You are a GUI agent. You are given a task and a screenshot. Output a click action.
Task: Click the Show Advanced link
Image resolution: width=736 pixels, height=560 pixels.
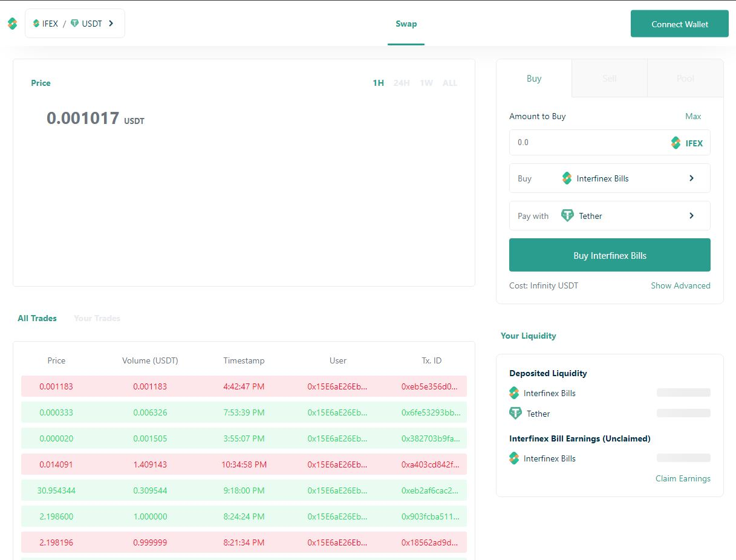click(x=680, y=285)
